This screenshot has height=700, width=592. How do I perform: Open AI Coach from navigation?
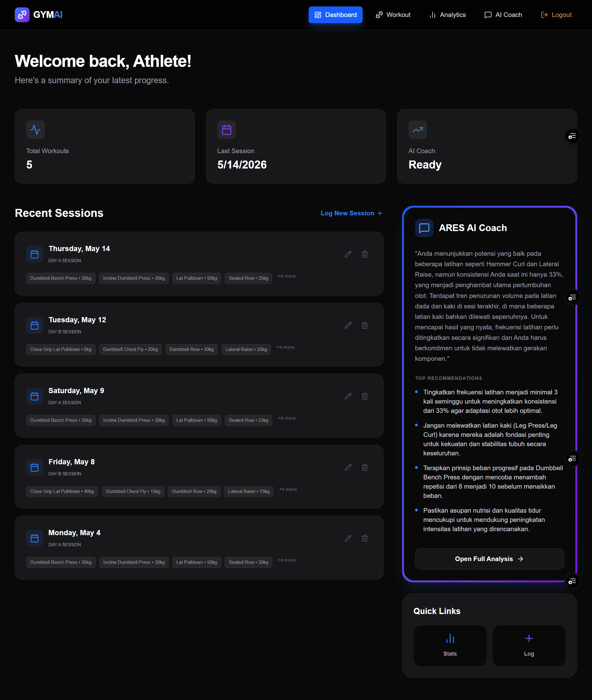pos(503,15)
